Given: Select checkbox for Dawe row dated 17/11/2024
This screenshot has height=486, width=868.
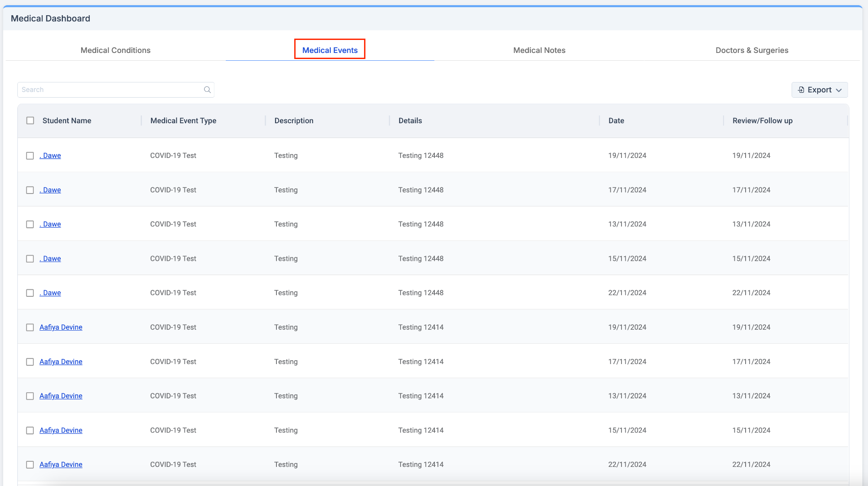Looking at the screenshot, I should pyautogui.click(x=30, y=190).
